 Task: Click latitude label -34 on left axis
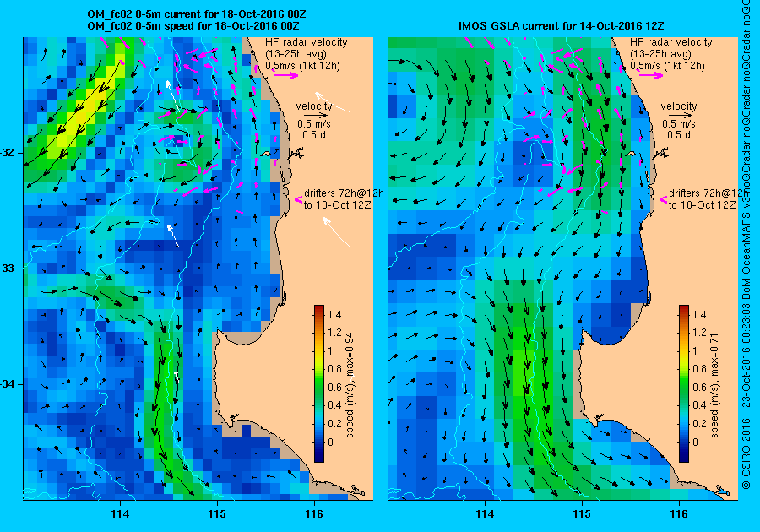[x=8, y=384]
